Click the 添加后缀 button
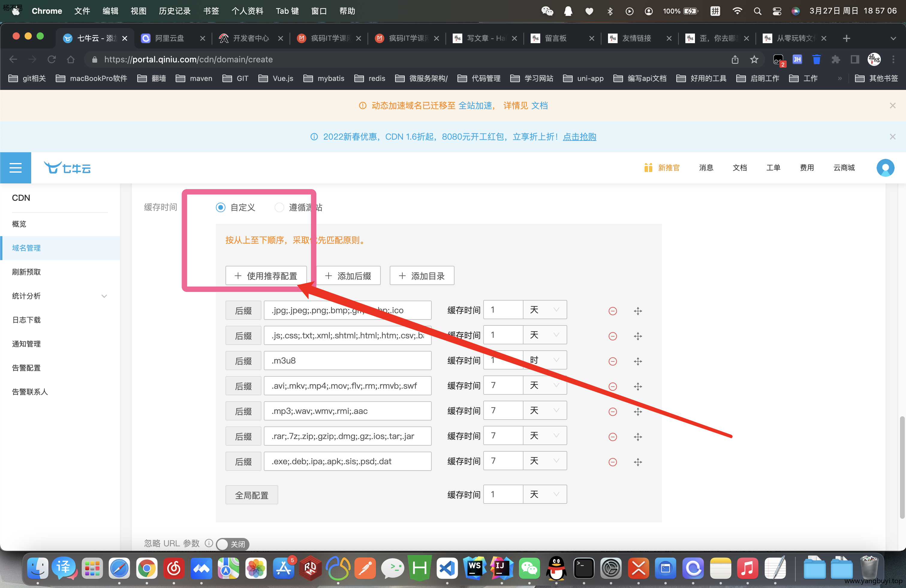The image size is (906, 588). [x=348, y=275]
